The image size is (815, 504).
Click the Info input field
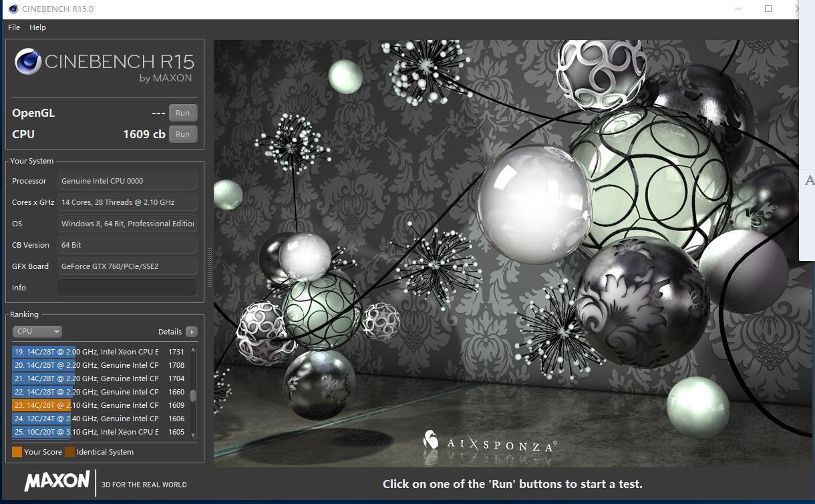[x=128, y=288]
